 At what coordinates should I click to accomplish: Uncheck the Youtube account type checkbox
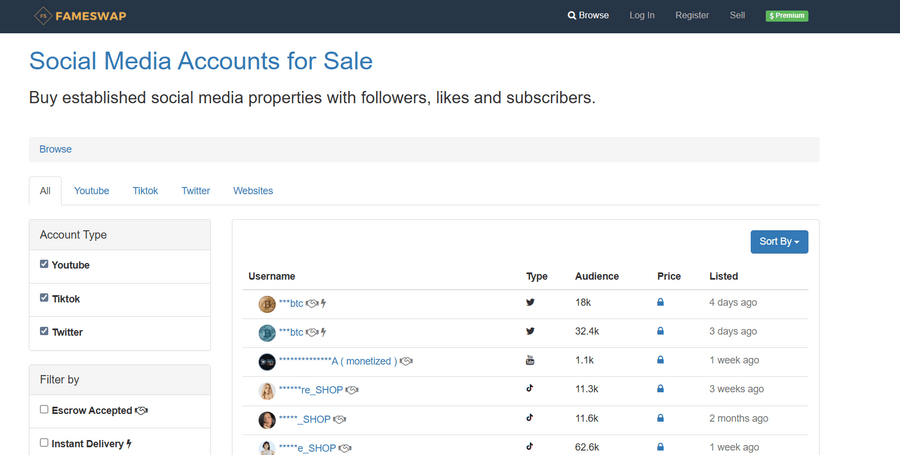[44, 265]
